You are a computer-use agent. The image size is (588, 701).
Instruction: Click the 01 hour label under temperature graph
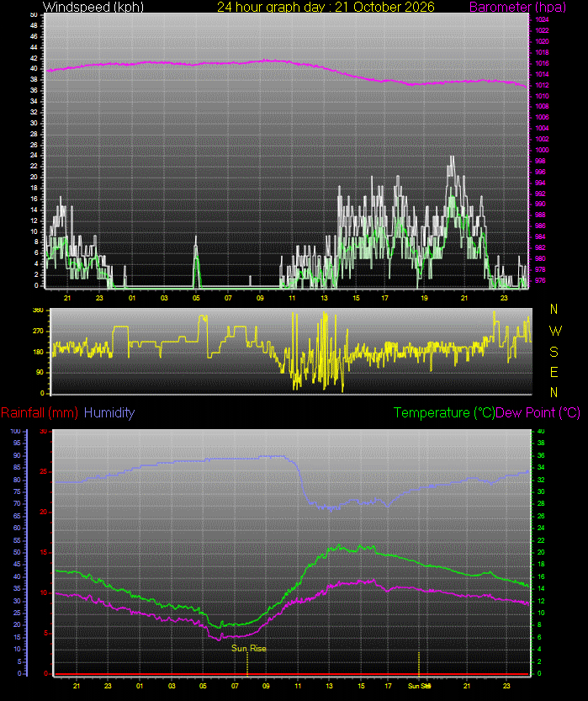point(140,686)
